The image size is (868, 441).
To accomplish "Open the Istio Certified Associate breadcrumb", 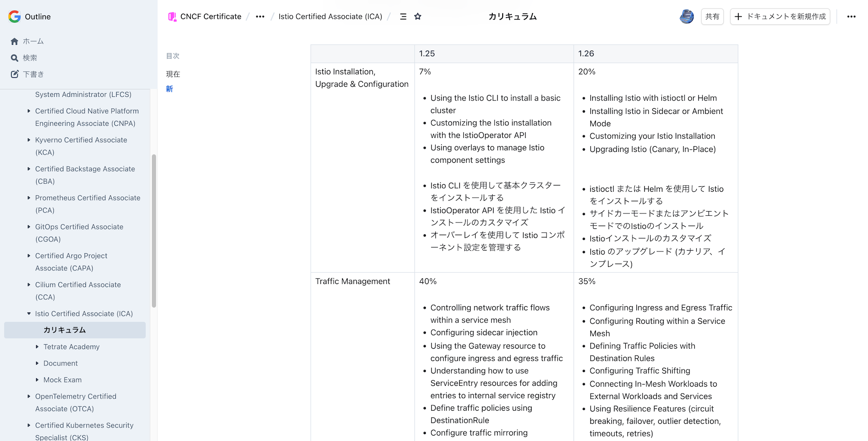I will click(330, 17).
